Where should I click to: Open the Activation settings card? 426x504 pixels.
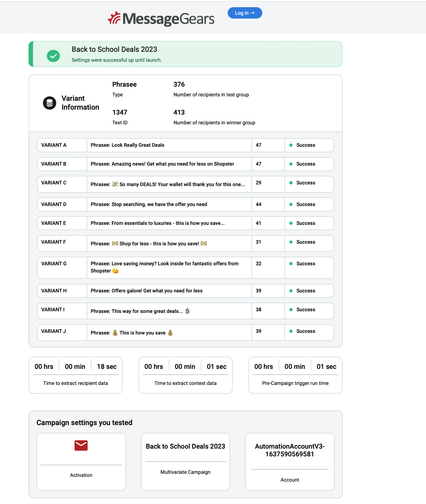coord(81,462)
